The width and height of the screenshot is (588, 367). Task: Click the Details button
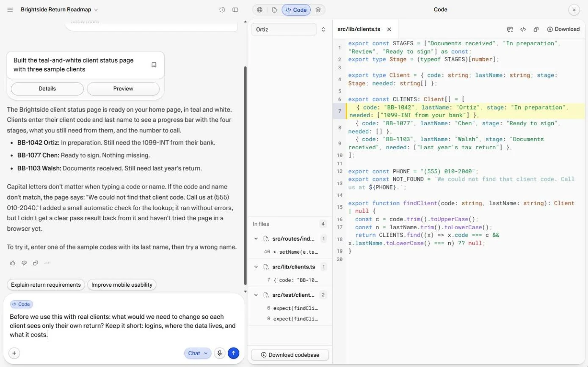click(x=47, y=89)
